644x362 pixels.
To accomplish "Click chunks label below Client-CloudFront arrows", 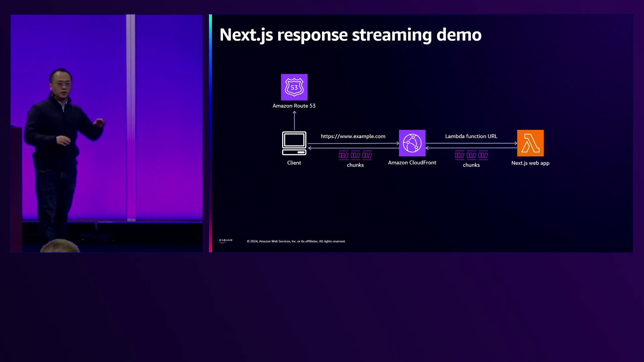I will pyautogui.click(x=355, y=165).
